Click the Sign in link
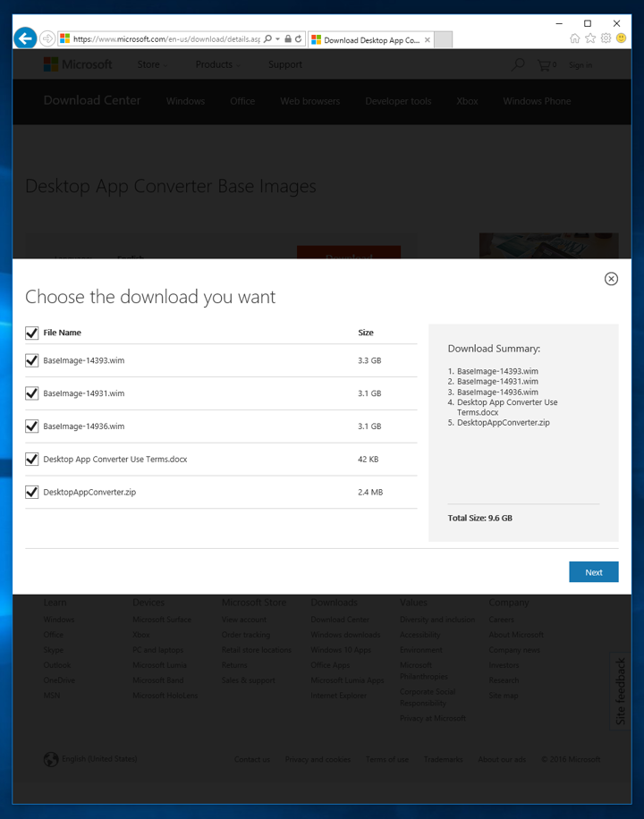 coord(580,64)
